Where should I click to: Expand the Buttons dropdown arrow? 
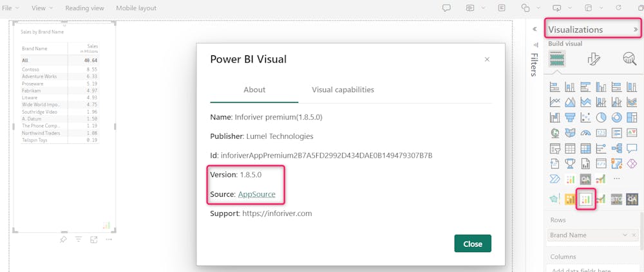click(570, 8)
